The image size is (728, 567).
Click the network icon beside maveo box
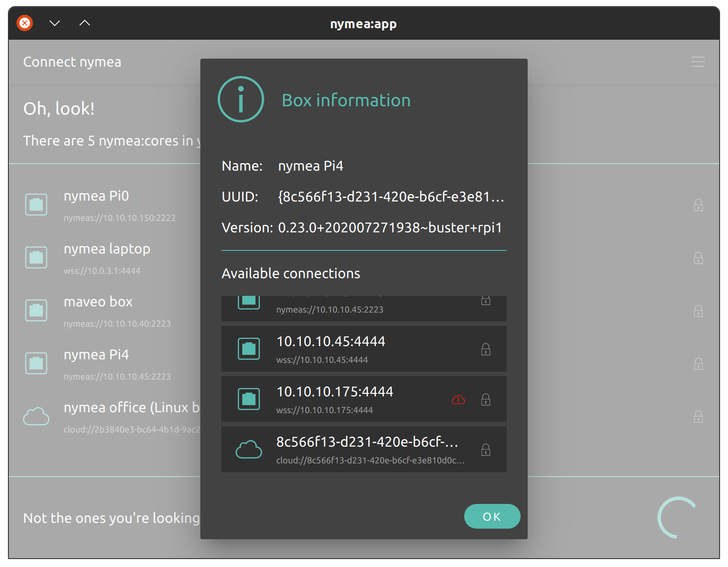click(x=36, y=310)
